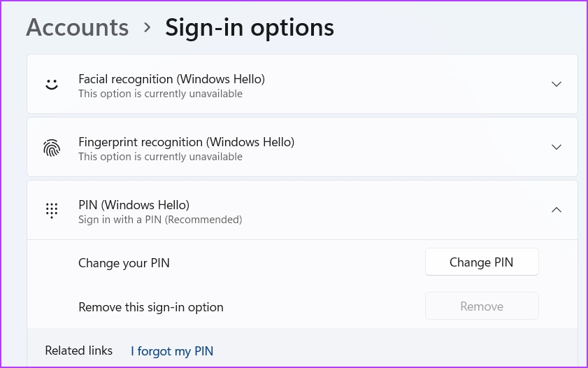Click the Remove this sign-in option label
This screenshot has height=368, width=588.
[x=151, y=307]
